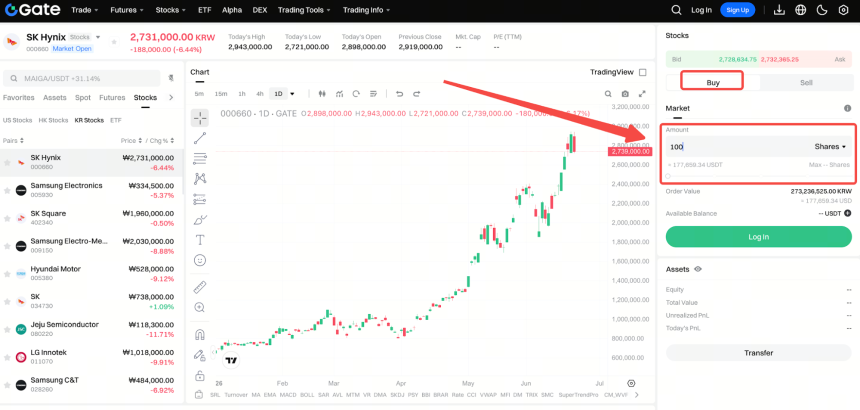860x410 pixels.
Task: Open the SK Hynix symbol selector arrow
Action: (x=98, y=37)
